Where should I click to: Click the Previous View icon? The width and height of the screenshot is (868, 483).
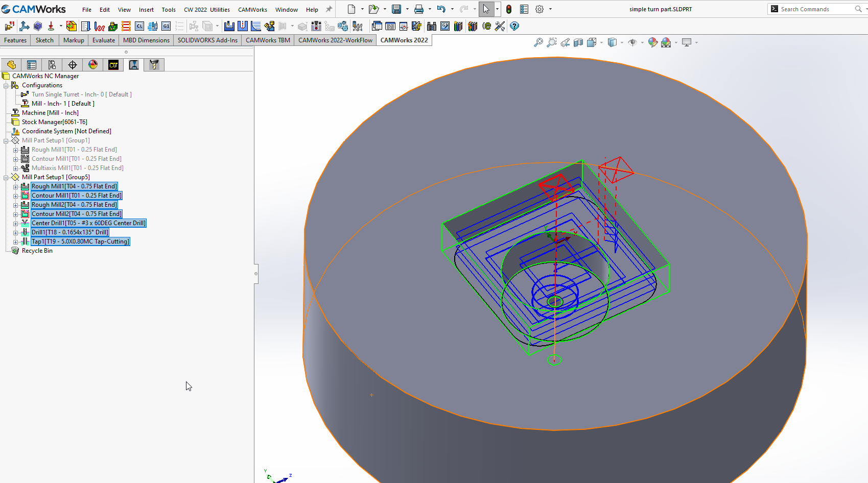565,42
